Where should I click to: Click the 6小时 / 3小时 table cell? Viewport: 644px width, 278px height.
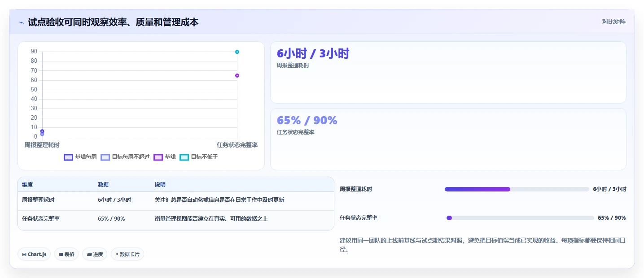pyautogui.click(x=114, y=200)
